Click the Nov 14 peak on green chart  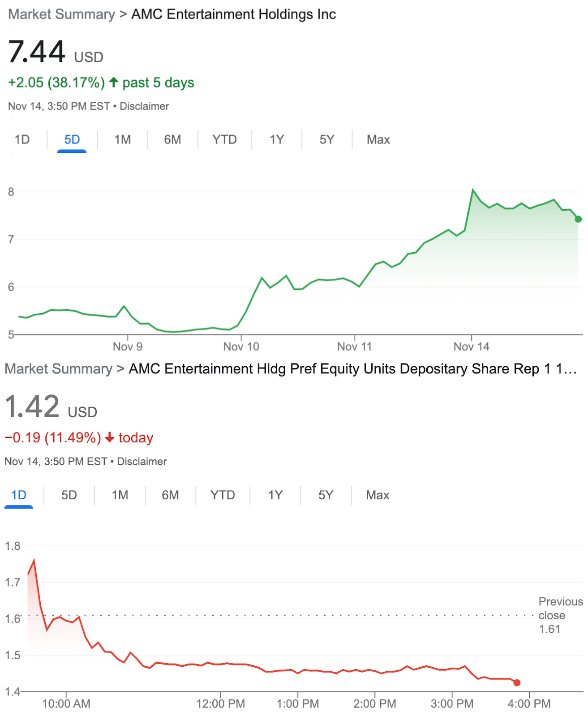[473, 190]
